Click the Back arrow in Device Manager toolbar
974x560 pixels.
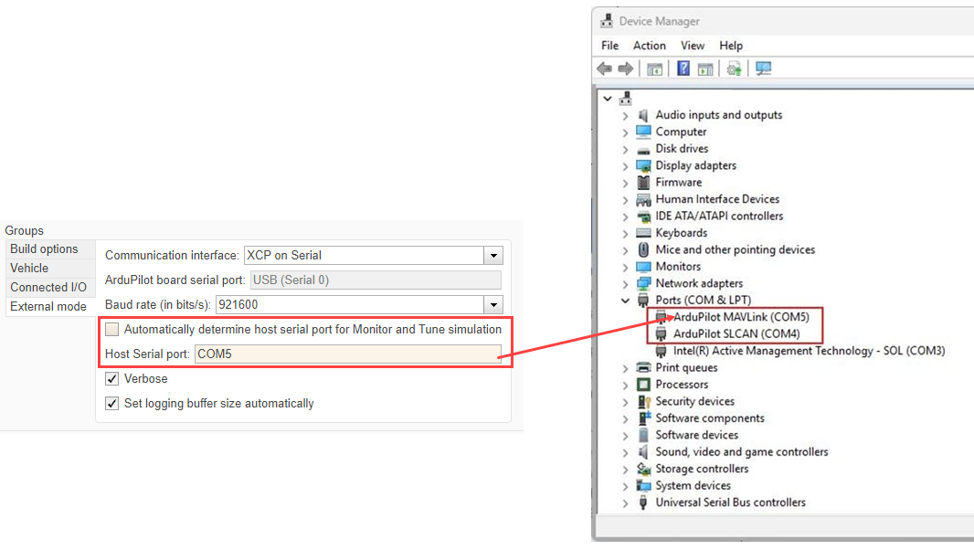[x=604, y=69]
